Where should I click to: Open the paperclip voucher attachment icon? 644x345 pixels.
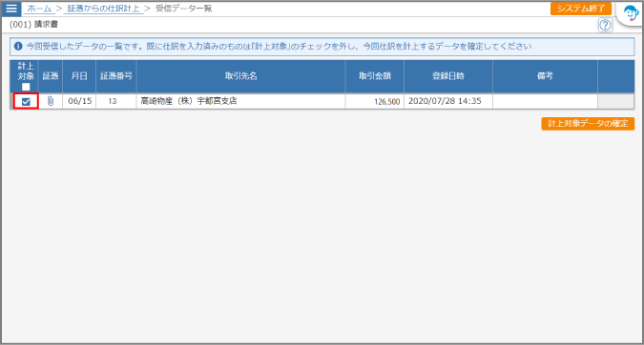[x=51, y=101]
